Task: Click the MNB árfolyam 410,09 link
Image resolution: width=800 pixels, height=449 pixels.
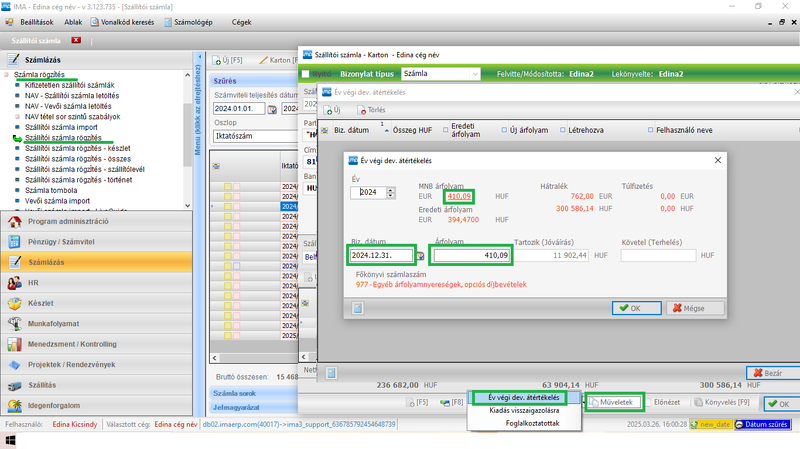Action: point(459,196)
